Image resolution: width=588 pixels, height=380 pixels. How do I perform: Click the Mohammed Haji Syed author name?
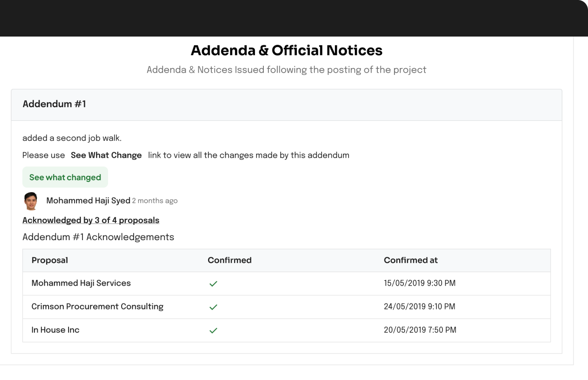(x=88, y=201)
